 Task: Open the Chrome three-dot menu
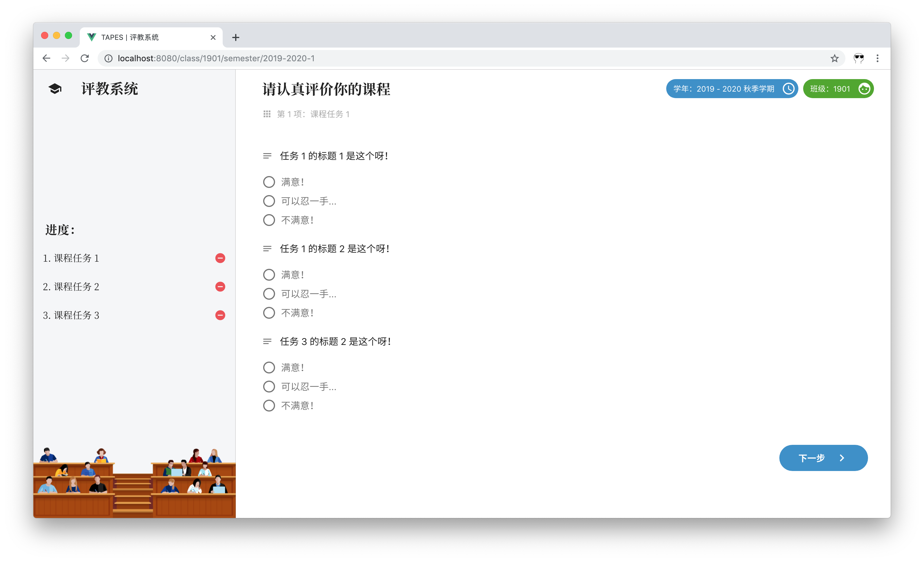pyautogui.click(x=877, y=59)
